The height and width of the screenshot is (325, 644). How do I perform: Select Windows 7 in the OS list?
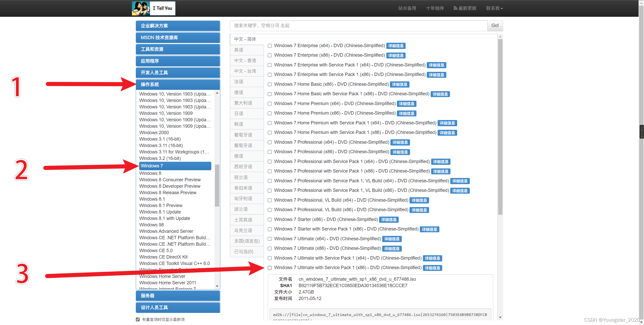coord(175,166)
